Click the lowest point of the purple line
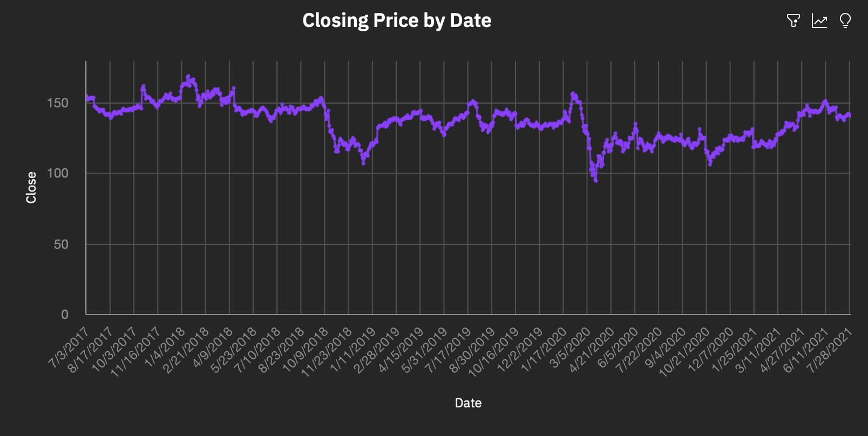Image resolution: width=868 pixels, height=436 pixels. click(595, 181)
